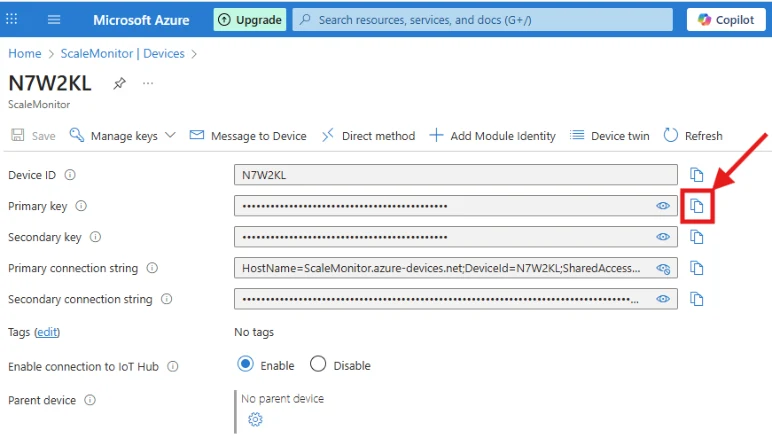Click the Direct method command

click(368, 135)
